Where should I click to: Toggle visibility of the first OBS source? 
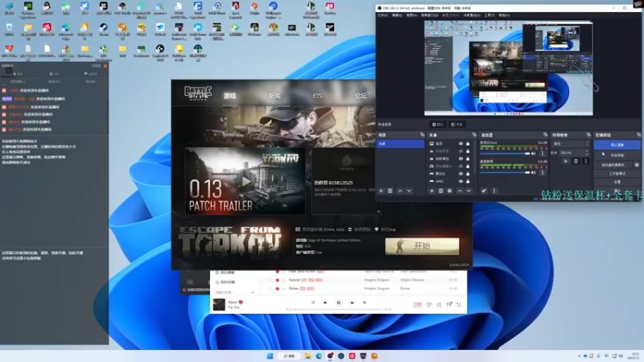460,144
